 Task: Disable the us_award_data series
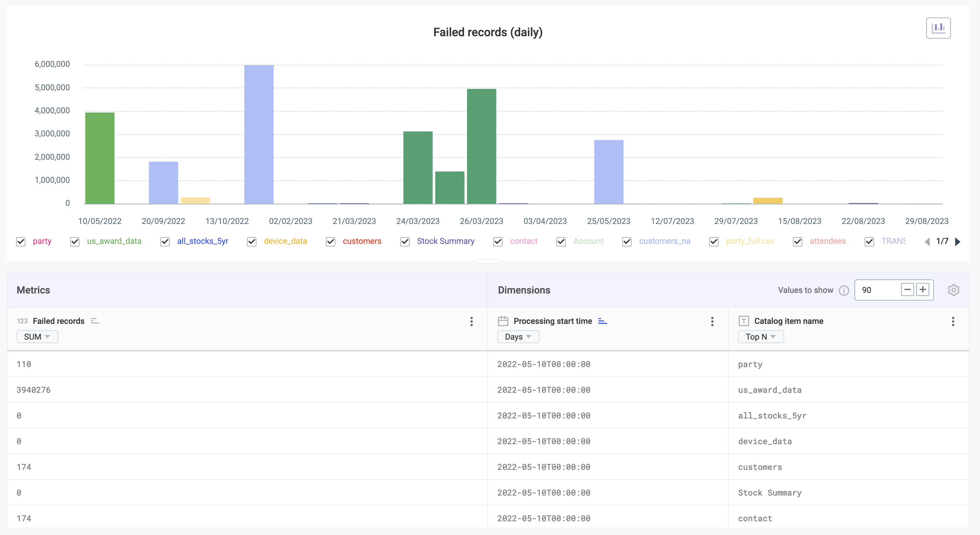(x=75, y=242)
